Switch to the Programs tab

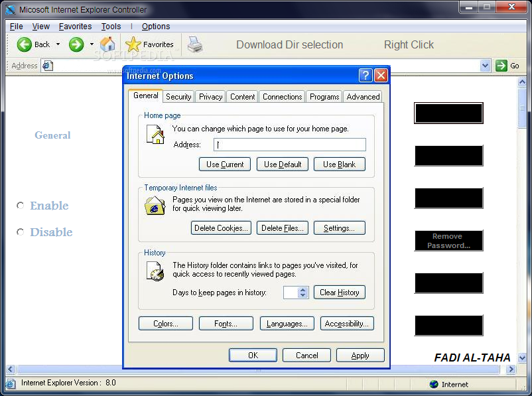(324, 97)
